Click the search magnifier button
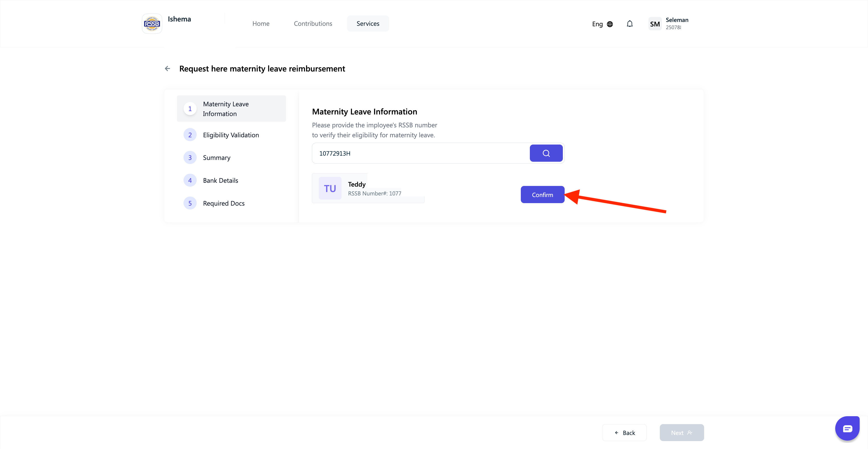Viewport: 868px width, 449px height. click(x=546, y=153)
